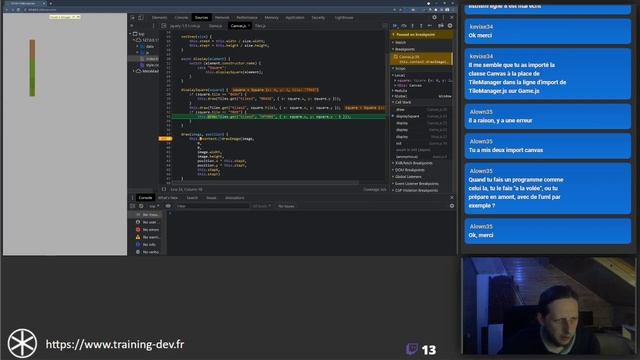
Task: Toggle the Canvas.js:39 breakpoint checkbox
Action: (396, 57)
